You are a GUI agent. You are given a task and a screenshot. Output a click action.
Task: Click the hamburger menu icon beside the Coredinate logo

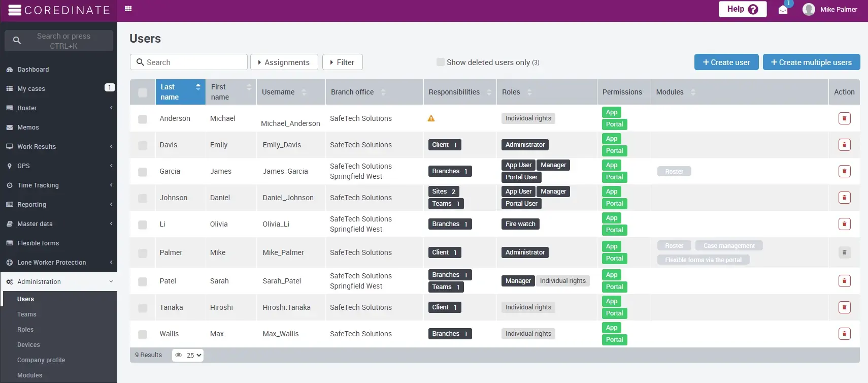15,10
